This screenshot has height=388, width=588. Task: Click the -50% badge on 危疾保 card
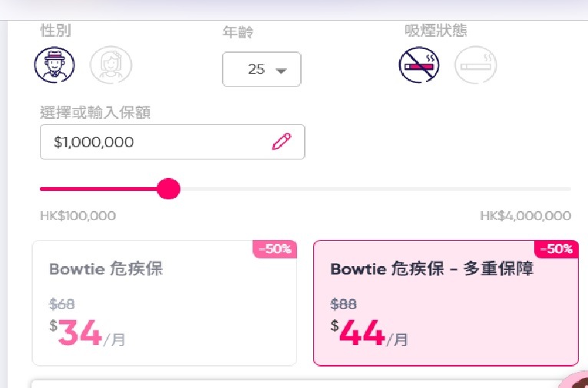(x=275, y=249)
